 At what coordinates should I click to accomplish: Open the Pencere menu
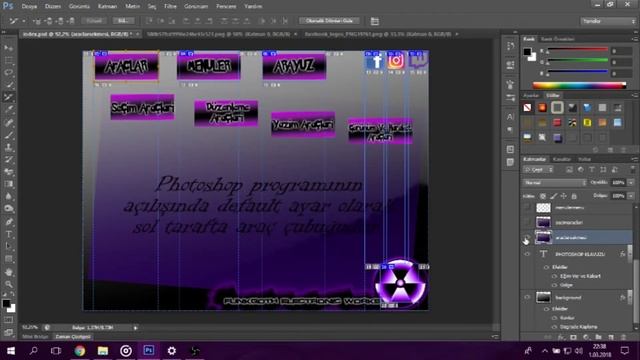226,7
